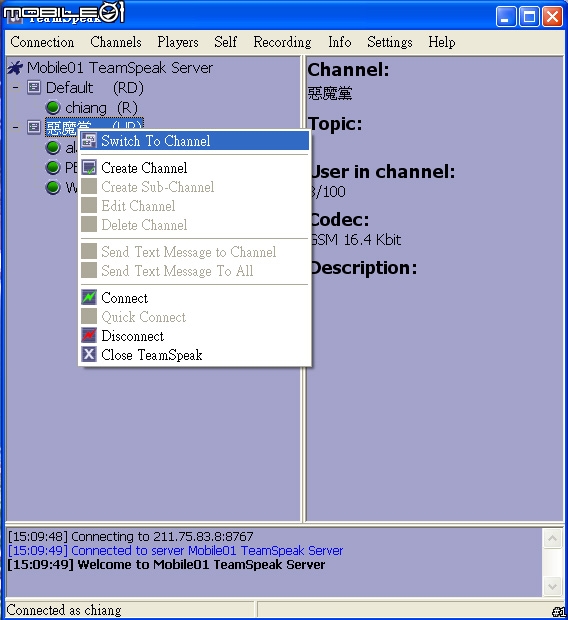Image resolution: width=568 pixels, height=620 pixels.
Task: Click greyed-out Send Text Message To All
Action: pos(194,271)
